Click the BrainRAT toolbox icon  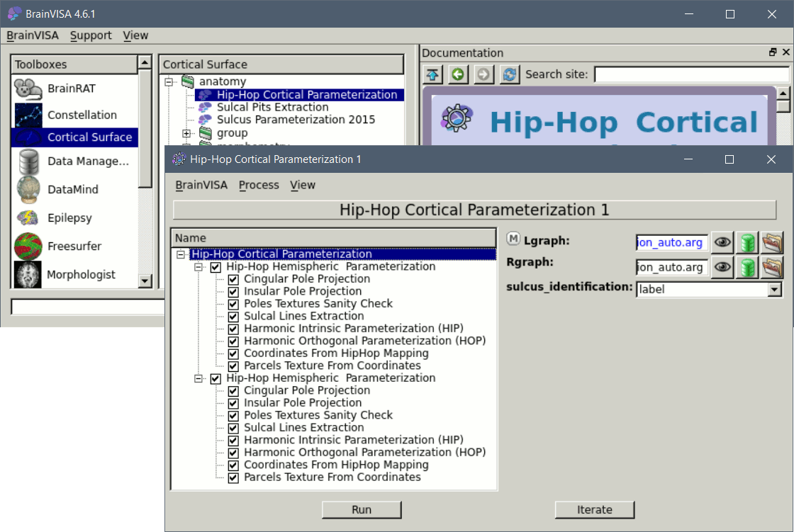[28, 89]
